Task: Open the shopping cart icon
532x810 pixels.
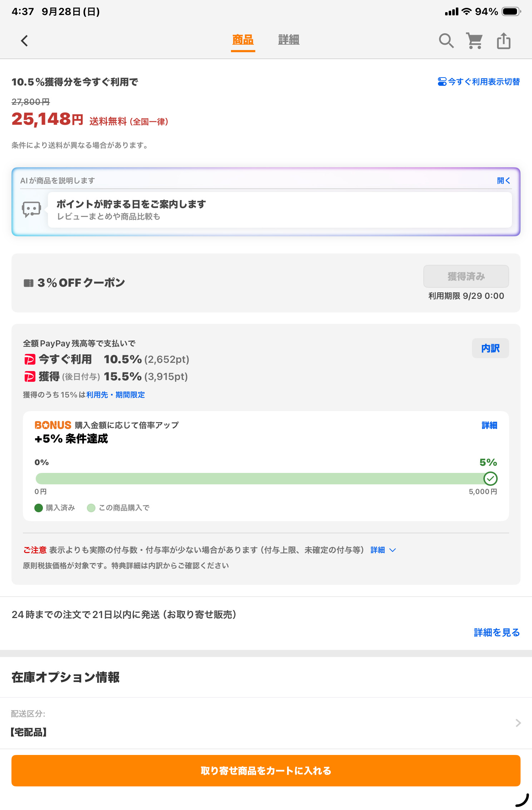Action: (474, 41)
